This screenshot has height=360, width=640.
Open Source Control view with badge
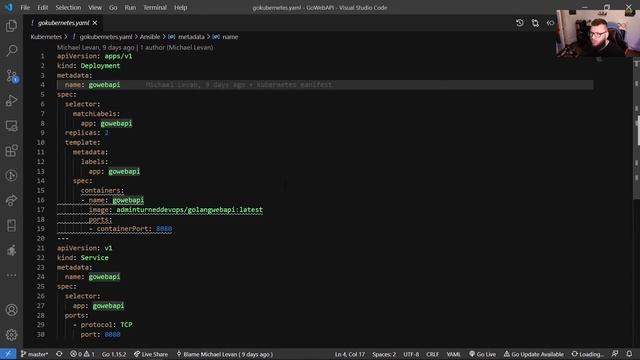[x=11, y=76]
